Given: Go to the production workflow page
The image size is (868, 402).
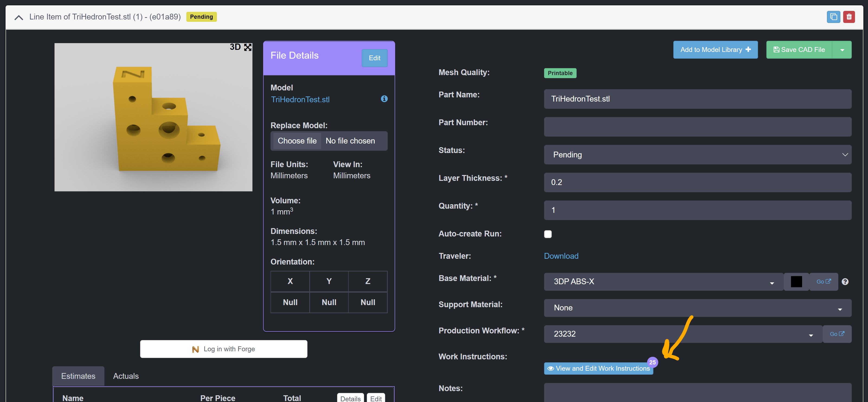Looking at the screenshot, I should pos(837,334).
